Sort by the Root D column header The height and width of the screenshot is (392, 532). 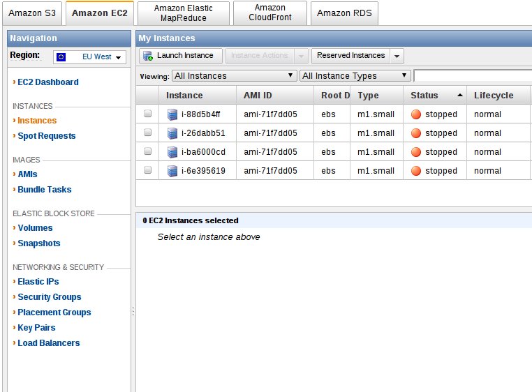(332, 96)
